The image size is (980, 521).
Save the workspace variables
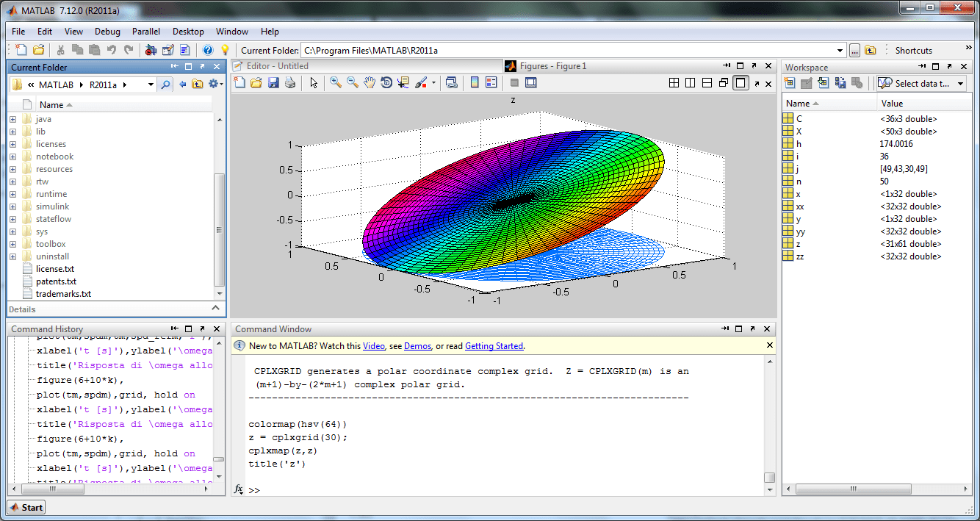(x=840, y=82)
